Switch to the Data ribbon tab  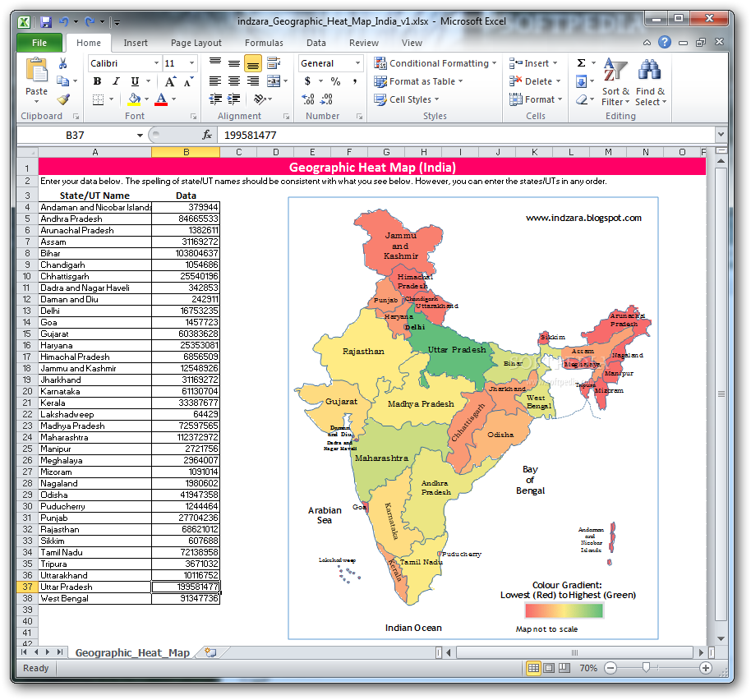(x=316, y=43)
